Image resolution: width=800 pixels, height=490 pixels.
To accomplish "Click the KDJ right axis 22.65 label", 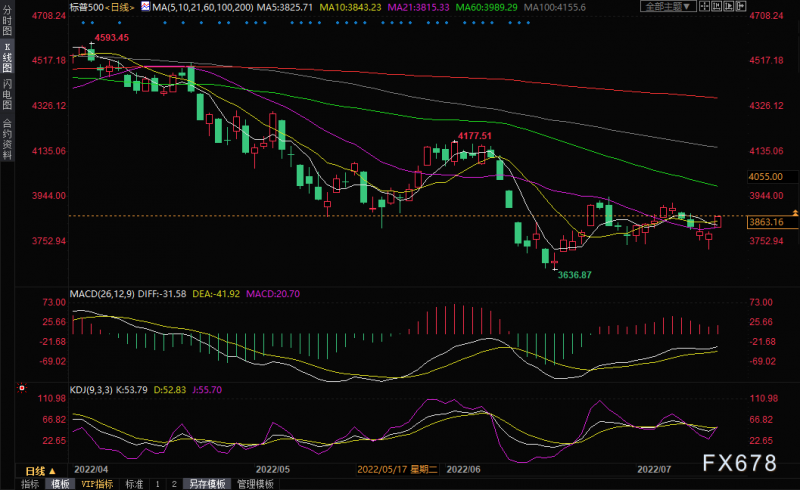I will [761, 440].
